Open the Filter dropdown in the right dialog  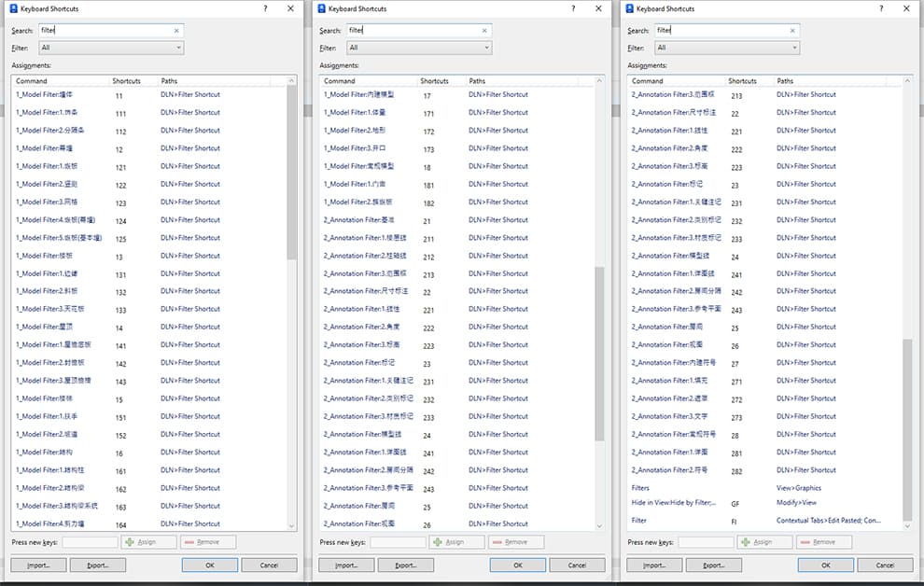tap(727, 48)
